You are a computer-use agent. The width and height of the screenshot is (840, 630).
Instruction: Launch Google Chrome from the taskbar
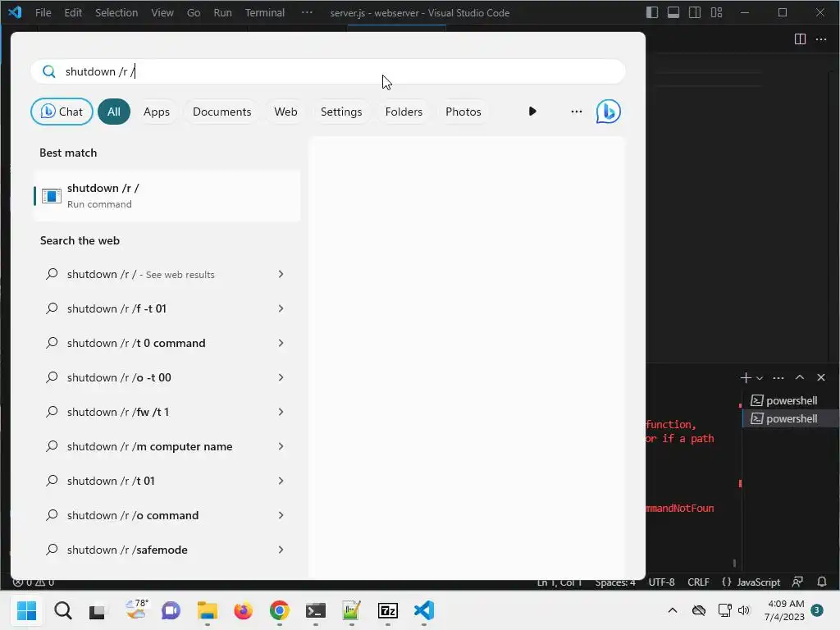pos(279,610)
